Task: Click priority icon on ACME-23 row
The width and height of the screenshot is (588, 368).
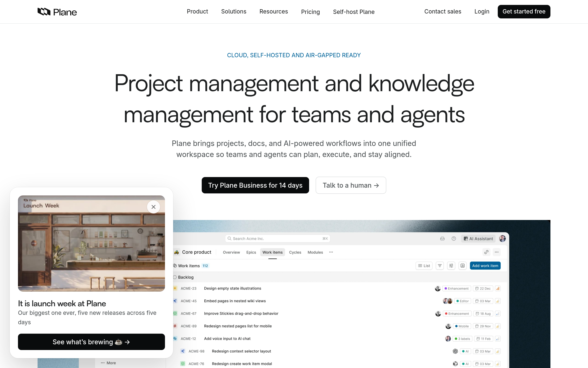Action: pyautogui.click(x=498, y=288)
